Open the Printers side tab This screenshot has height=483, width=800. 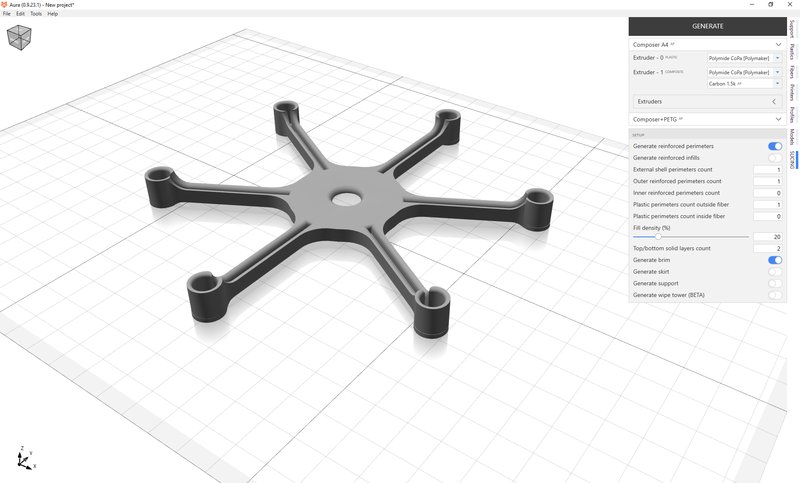pyautogui.click(x=792, y=94)
